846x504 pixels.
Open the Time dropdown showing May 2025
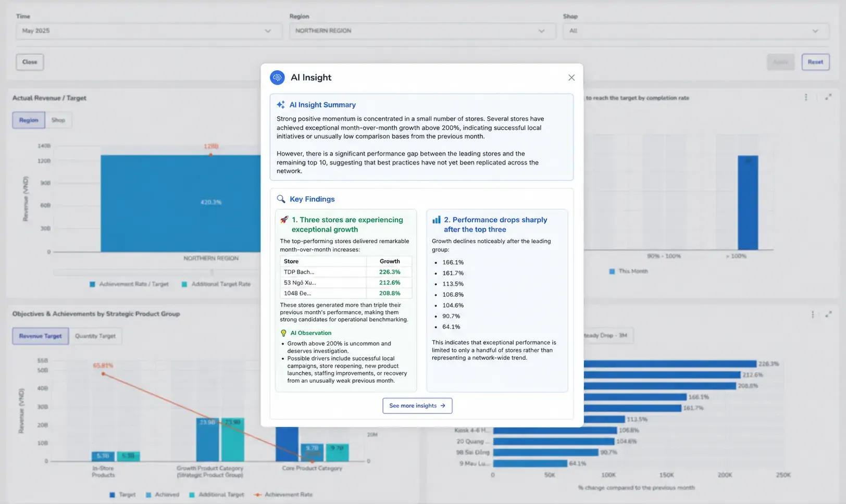click(148, 31)
